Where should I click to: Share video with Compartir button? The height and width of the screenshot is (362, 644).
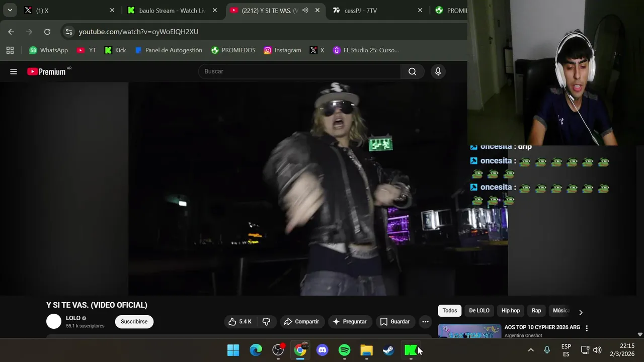301,322
